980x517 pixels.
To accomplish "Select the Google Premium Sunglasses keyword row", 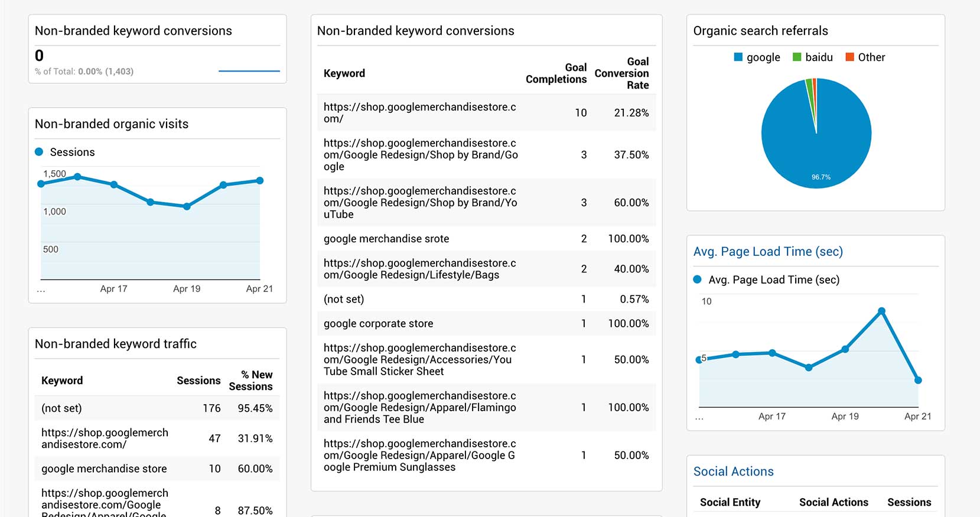I will tap(486, 455).
